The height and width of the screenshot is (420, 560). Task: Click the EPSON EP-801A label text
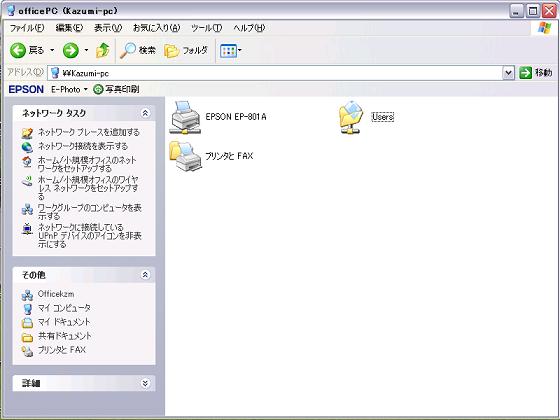tap(236, 117)
